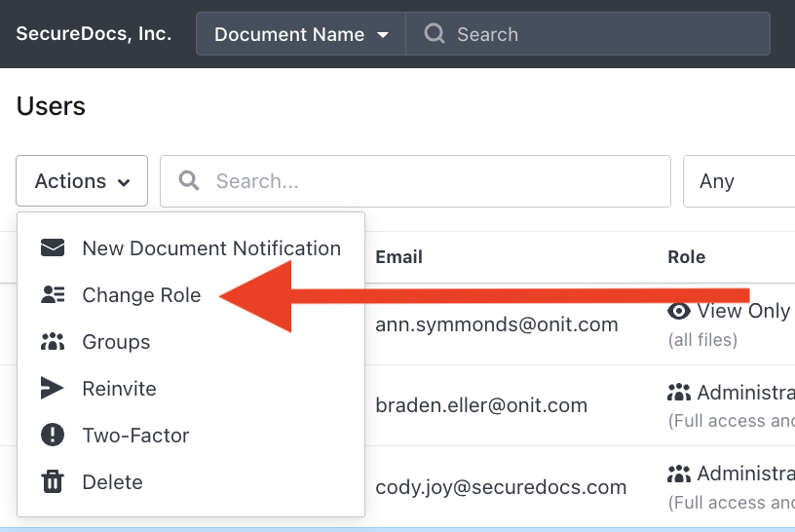
Task: Select Two-Factor in the Actions menu
Action: click(191, 436)
